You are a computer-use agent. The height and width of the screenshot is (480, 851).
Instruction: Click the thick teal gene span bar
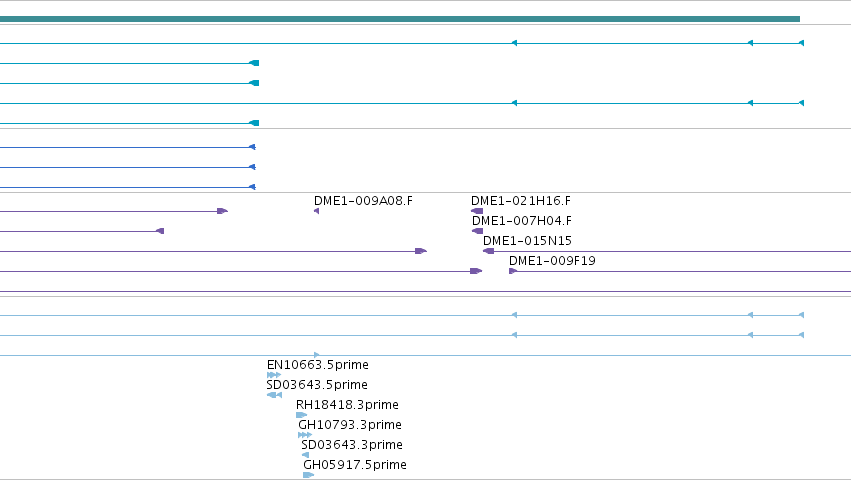[x=400, y=19]
